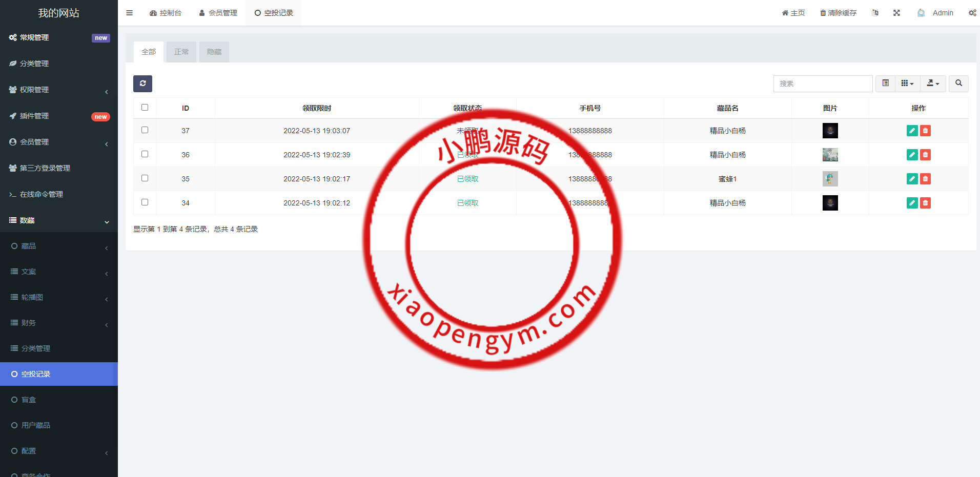
Task: Open thumbnail image of record 36
Action: click(x=830, y=155)
